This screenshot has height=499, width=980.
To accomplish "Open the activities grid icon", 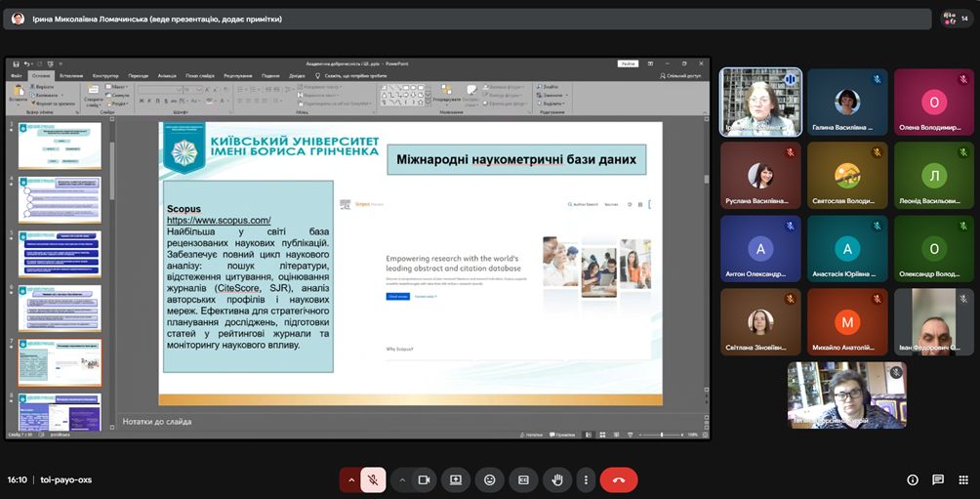I will click(962, 479).
